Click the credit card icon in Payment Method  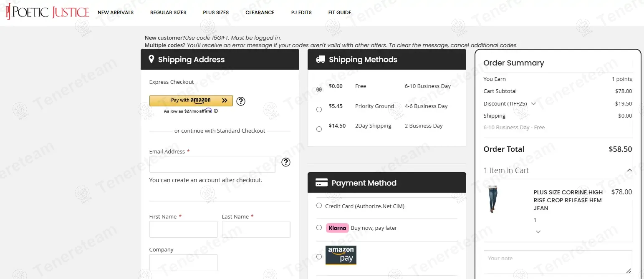321,183
